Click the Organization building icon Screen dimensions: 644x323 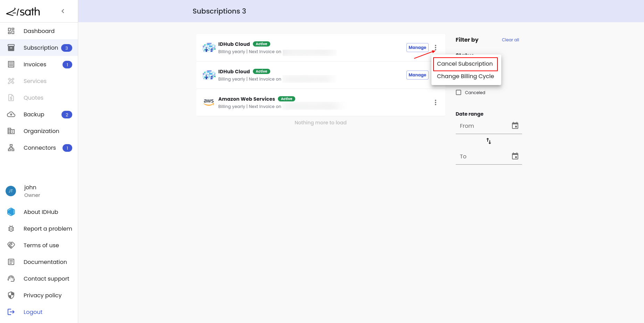pos(11,131)
